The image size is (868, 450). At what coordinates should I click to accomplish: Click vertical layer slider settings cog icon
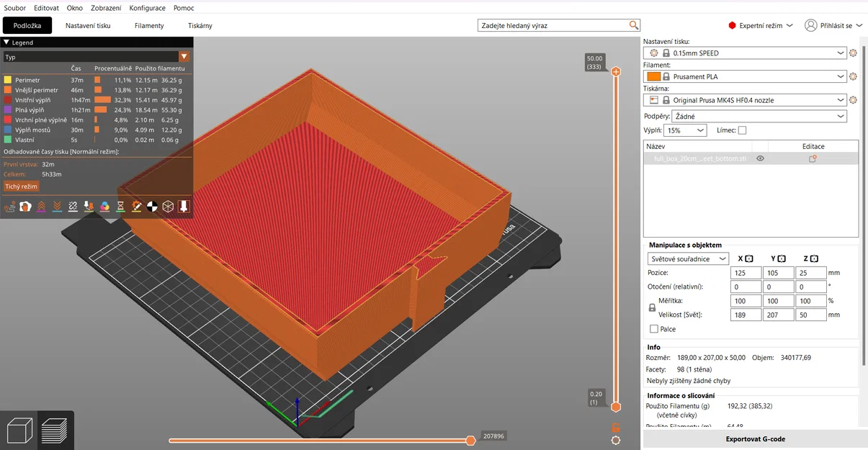(x=616, y=440)
